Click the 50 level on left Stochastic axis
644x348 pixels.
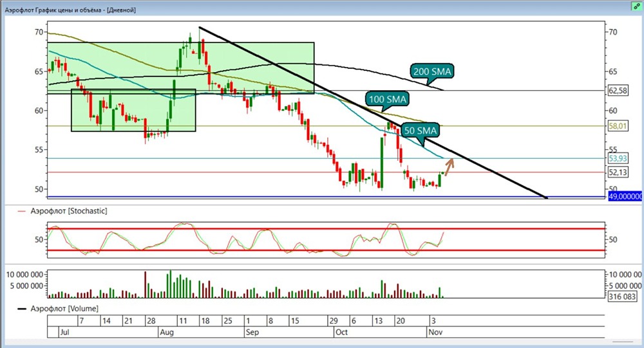(x=39, y=239)
